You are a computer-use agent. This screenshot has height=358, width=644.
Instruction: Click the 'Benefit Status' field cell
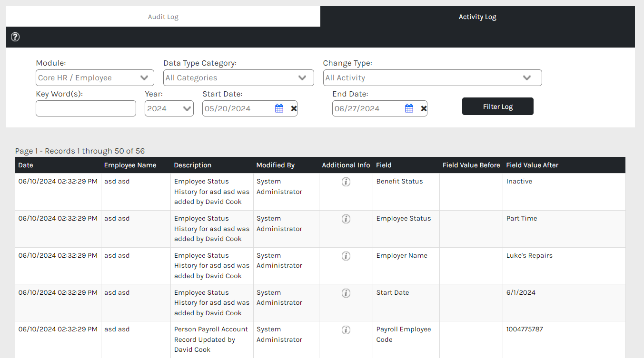(x=406, y=192)
